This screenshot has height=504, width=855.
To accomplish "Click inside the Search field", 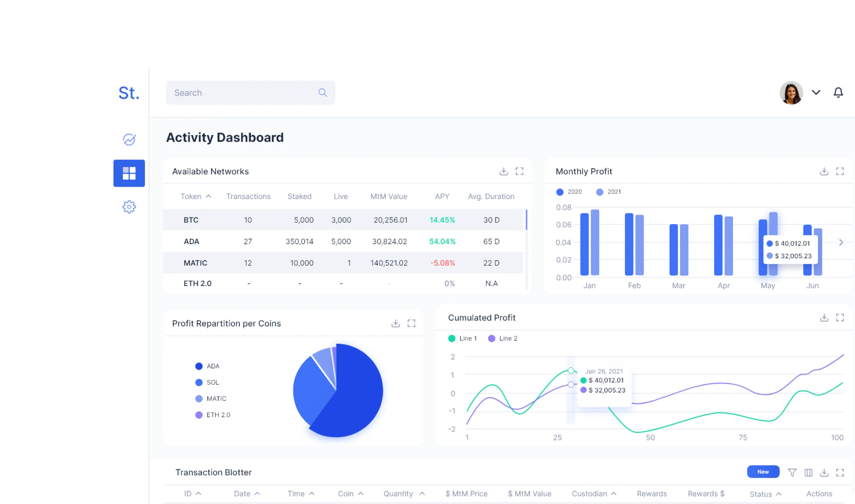I will [238, 92].
